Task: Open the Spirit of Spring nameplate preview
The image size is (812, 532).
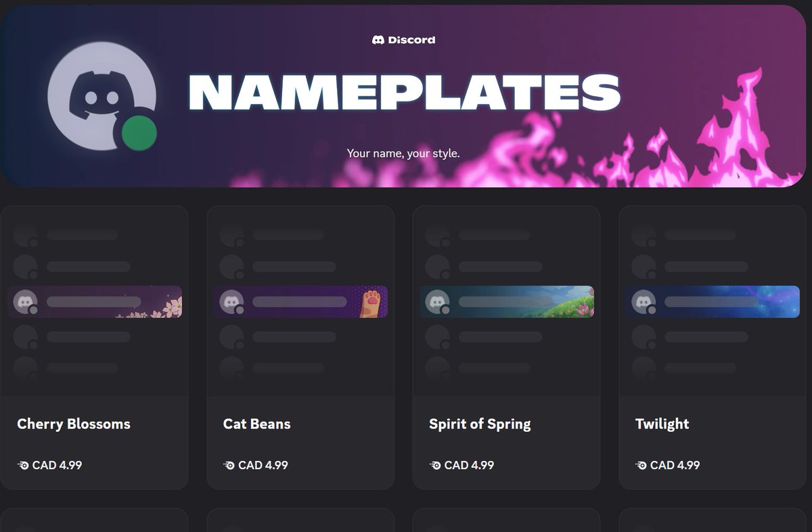Action: point(507,302)
